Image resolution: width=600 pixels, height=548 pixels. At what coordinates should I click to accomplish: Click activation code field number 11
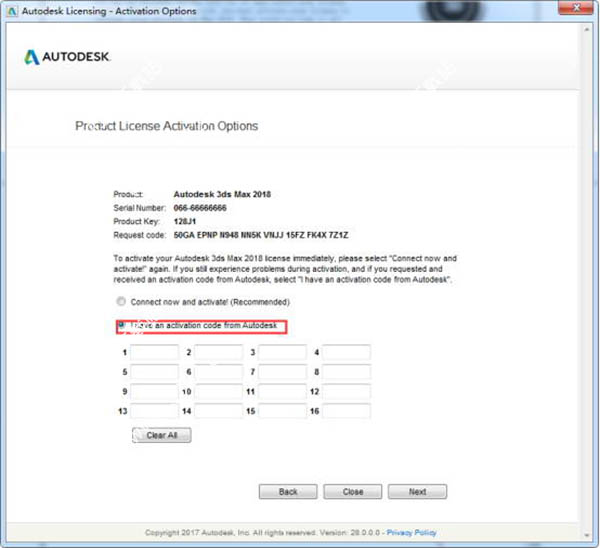[x=283, y=392]
